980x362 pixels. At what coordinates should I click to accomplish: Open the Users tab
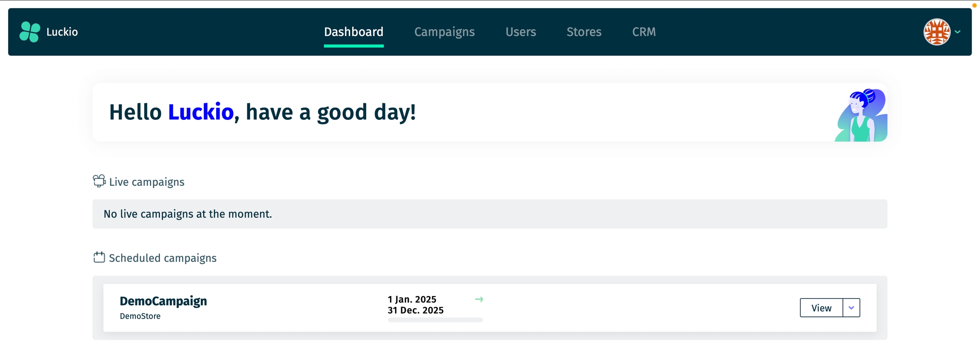[x=521, y=32]
